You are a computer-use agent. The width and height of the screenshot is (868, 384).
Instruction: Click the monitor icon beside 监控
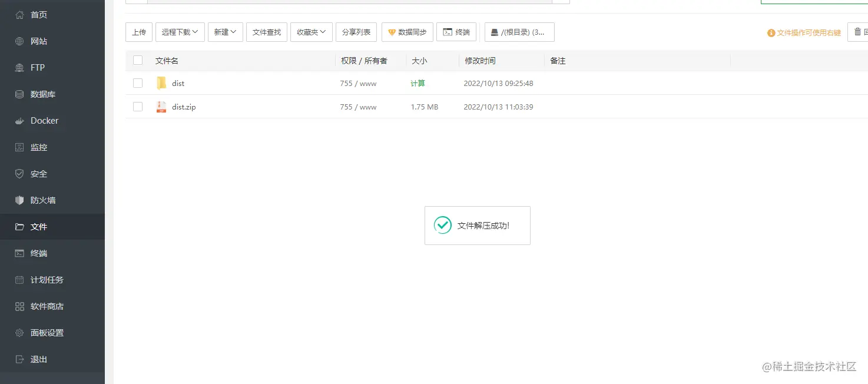tap(19, 147)
